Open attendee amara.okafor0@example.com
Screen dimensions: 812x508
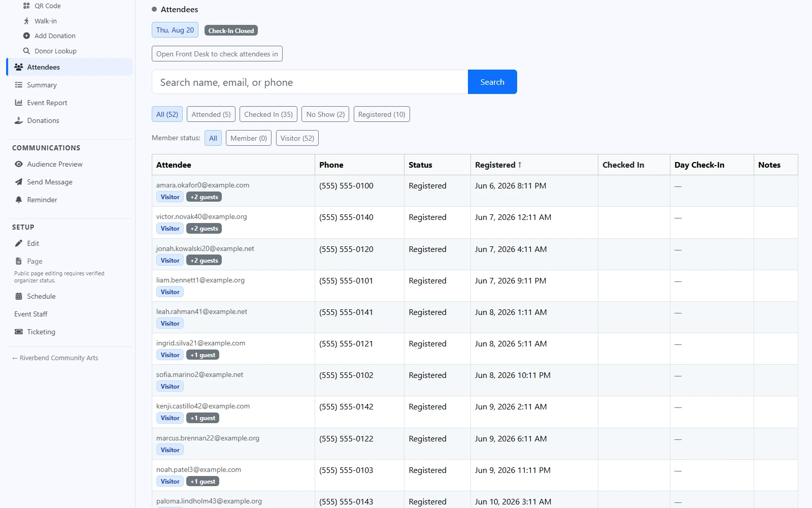tap(202, 185)
